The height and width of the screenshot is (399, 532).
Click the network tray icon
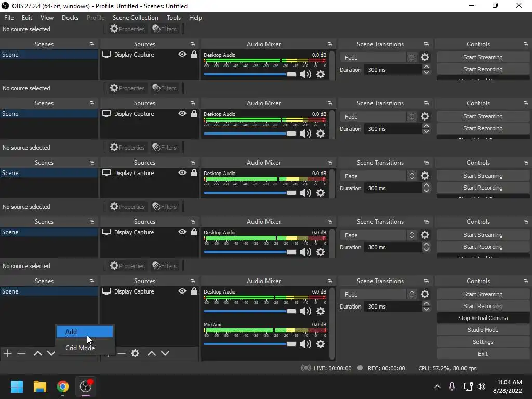(469, 387)
